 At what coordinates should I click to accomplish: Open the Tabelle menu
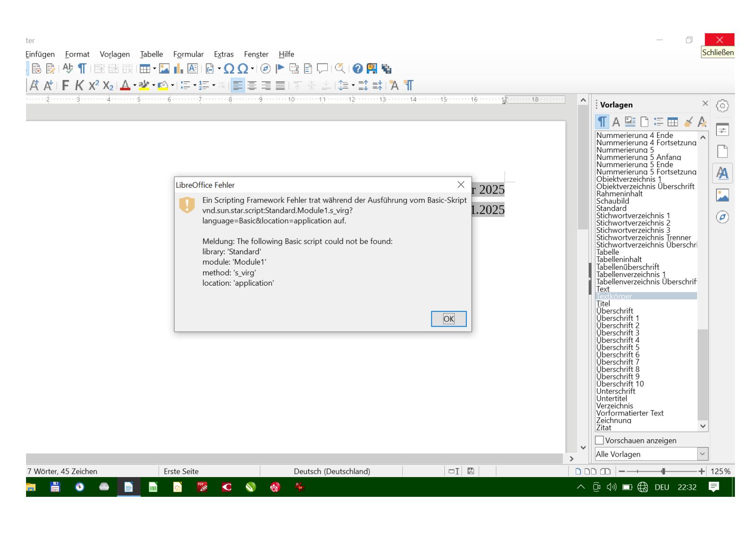pyautogui.click(x=151, y=54)
